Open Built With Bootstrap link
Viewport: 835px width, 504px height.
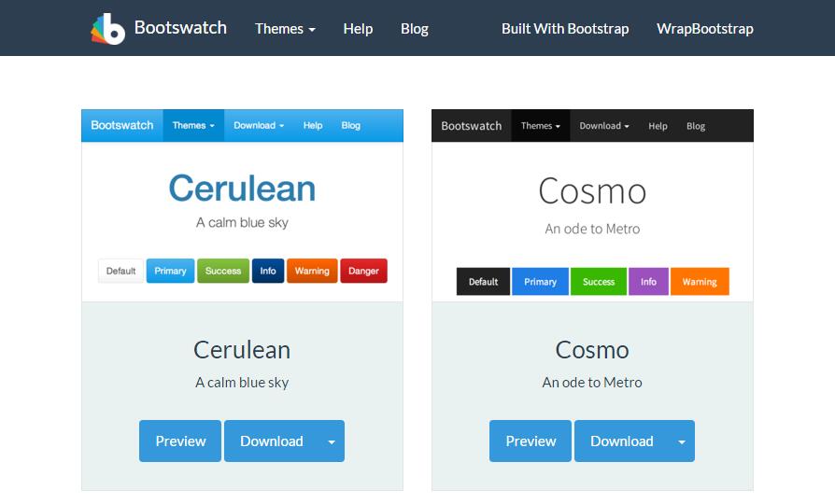(565, 29)
